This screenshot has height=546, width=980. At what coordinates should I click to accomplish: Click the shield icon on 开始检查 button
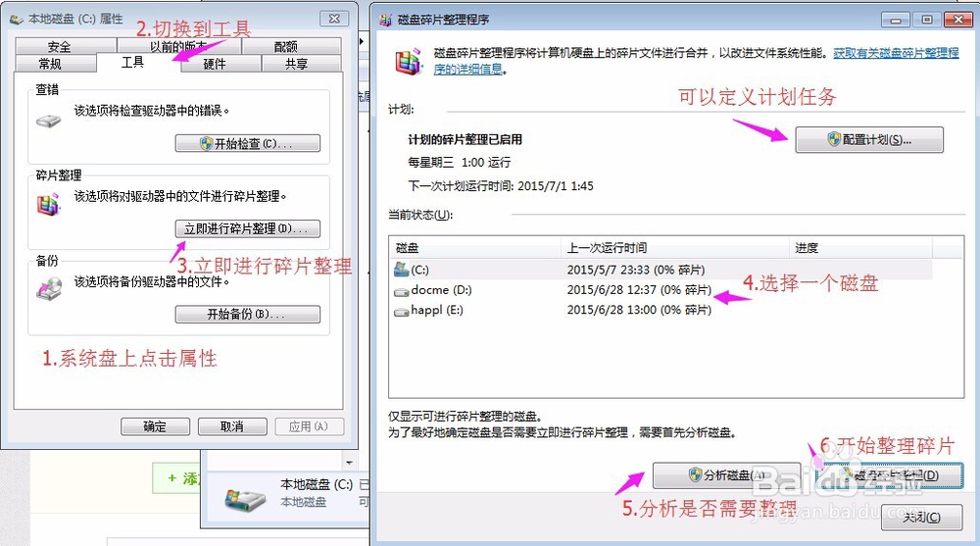pyautogui.click(x=206, y=143)
